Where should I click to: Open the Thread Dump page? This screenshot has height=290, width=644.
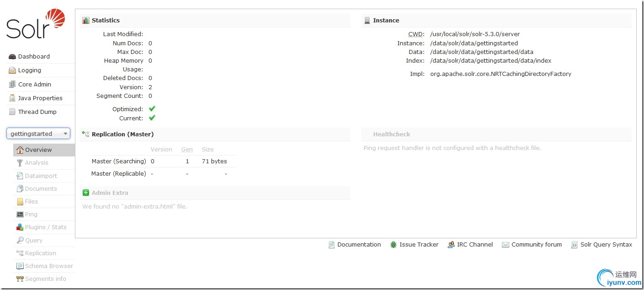[x=37, y=112]
